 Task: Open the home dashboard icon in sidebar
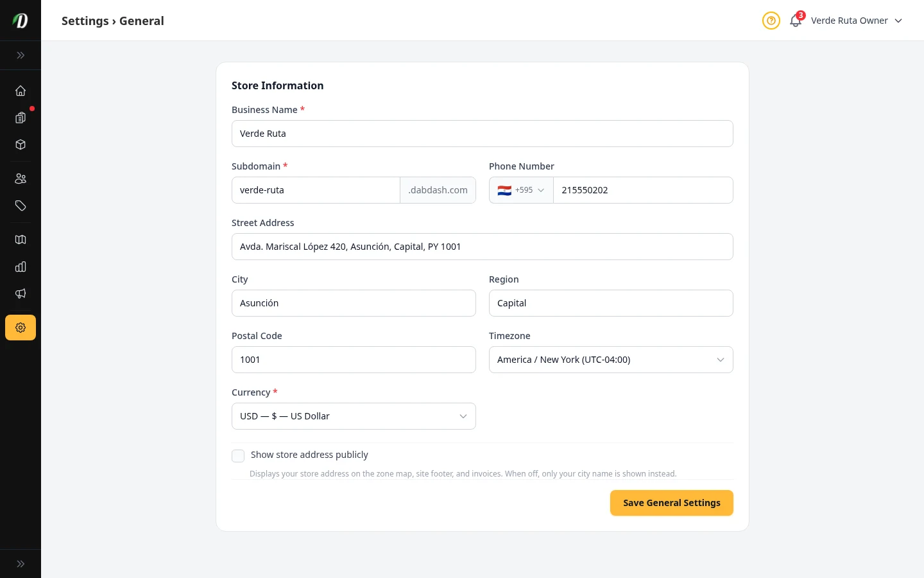coord(21,91)
